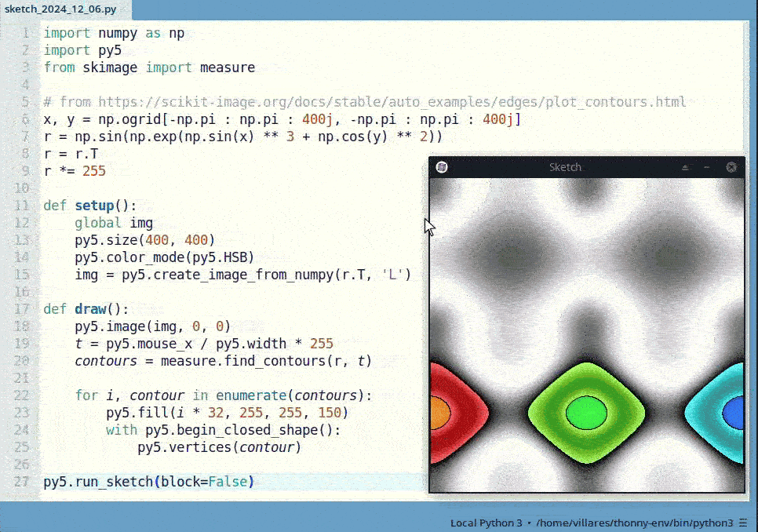Screen dimensions: 758x532
Task: Click the orange circle inside red shape
Action: tap(439, 413)
